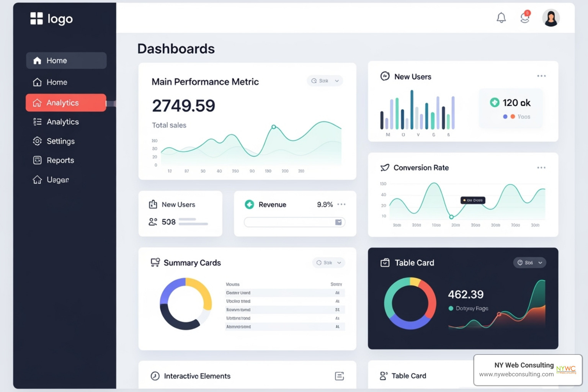Click the small New Users card icon
The height and width of the screenshot is (392, 588).
coord(153,204)
